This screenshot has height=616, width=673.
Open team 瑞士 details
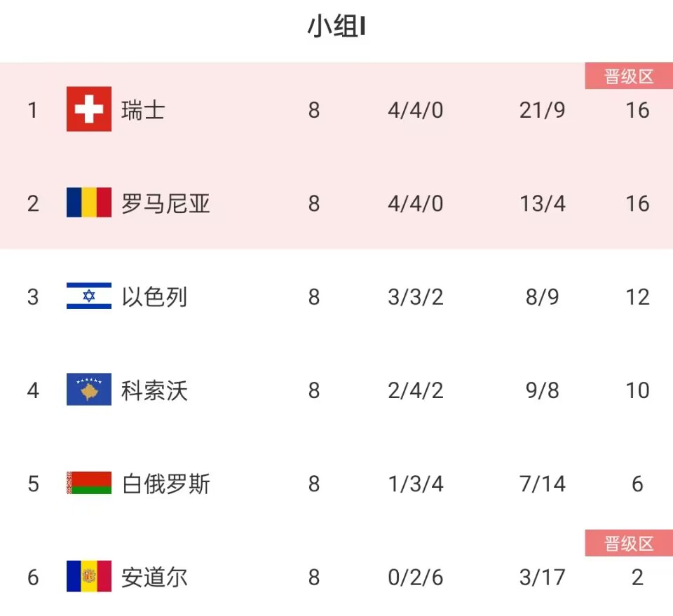click(x=143, y=110)
